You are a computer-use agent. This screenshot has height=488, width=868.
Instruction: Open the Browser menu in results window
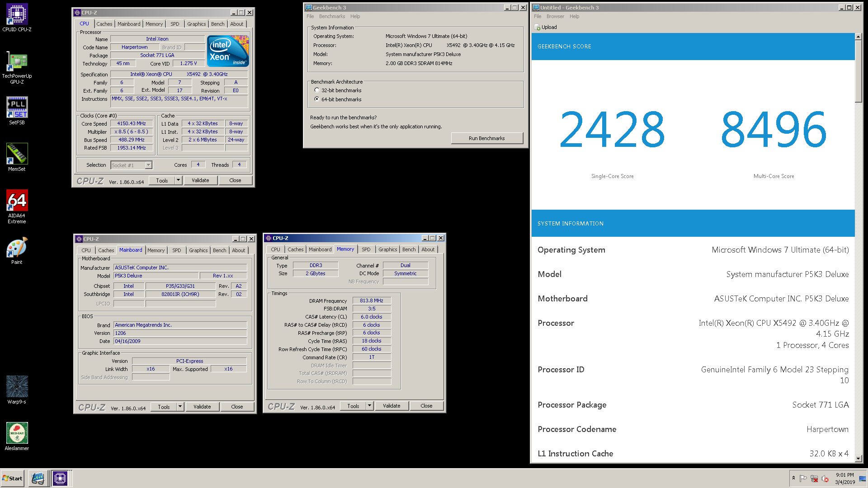[x=555, y=16]
